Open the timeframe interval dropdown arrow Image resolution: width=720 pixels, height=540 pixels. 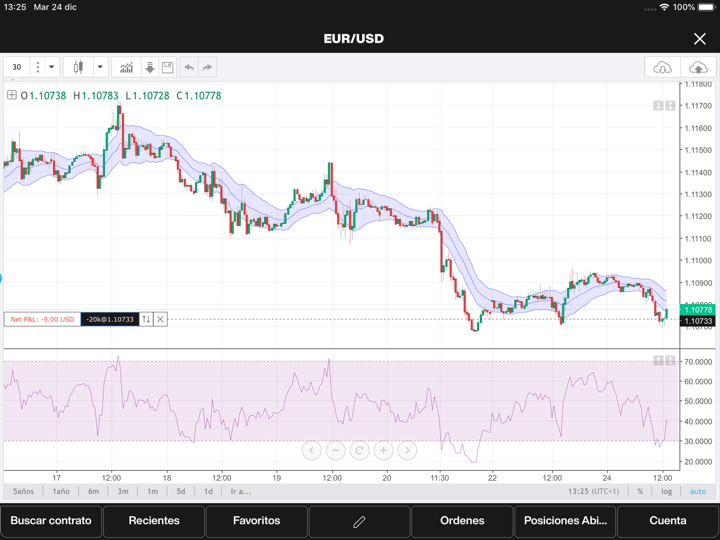[x=52, y=67]
